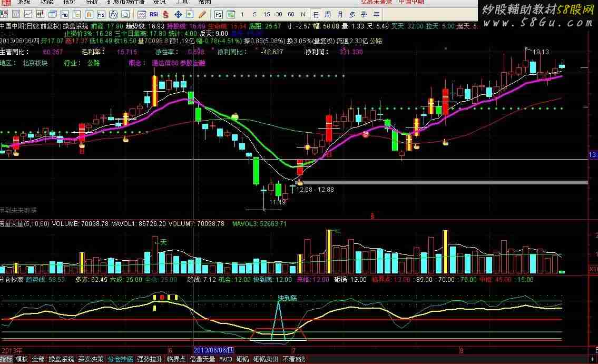
Task: Click the F5 chart switch icon
Action: [218, 14]
